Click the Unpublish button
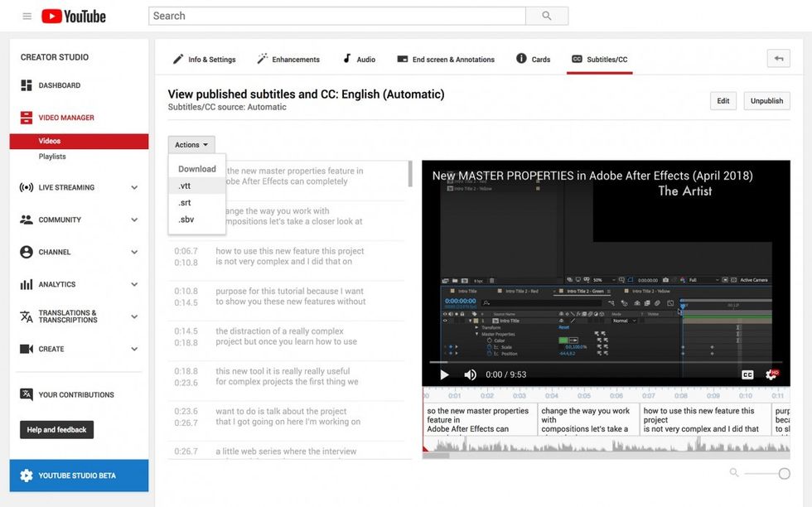The height and width of the screenshot is (507, 812). coord(767,101)
